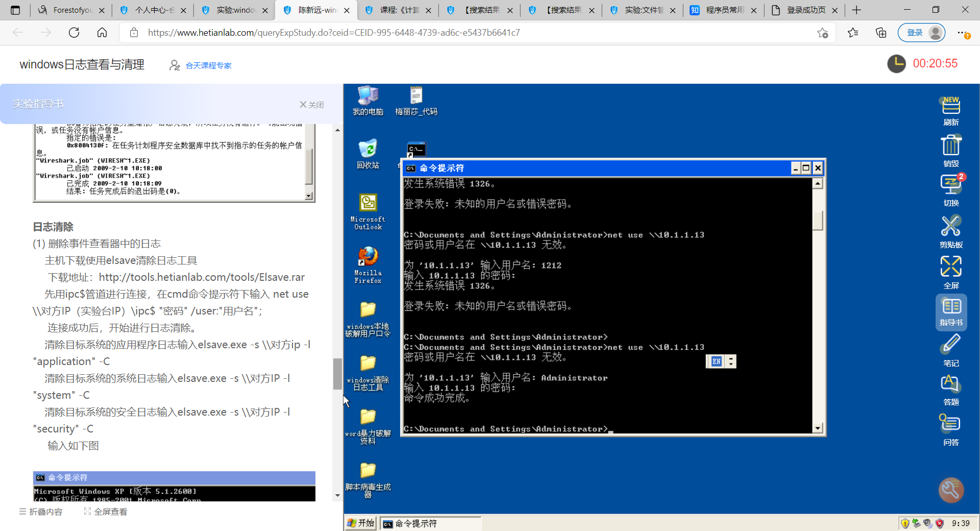
Task: Switch to the 课程:《计算 tab
Action: point(398,10)
